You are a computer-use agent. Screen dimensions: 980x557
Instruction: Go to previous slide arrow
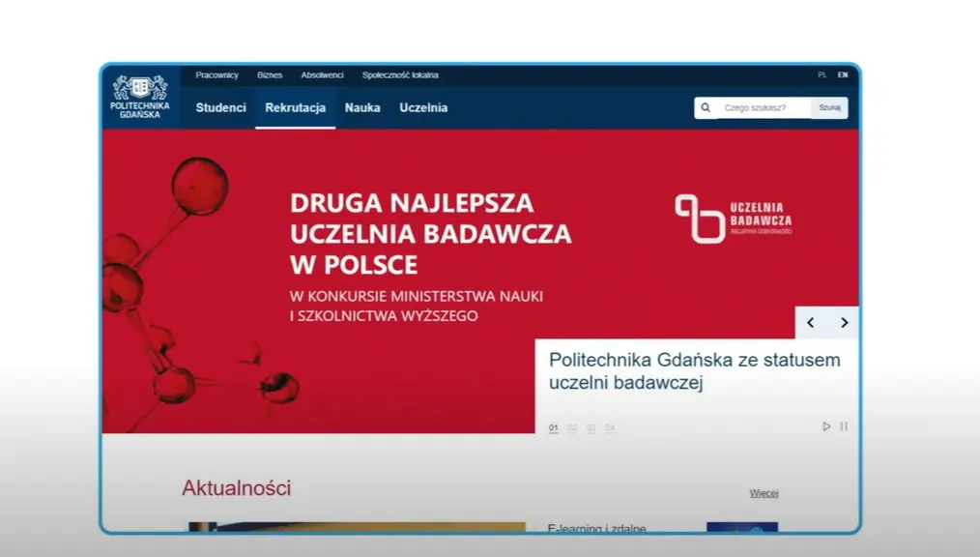pos(811,323)
